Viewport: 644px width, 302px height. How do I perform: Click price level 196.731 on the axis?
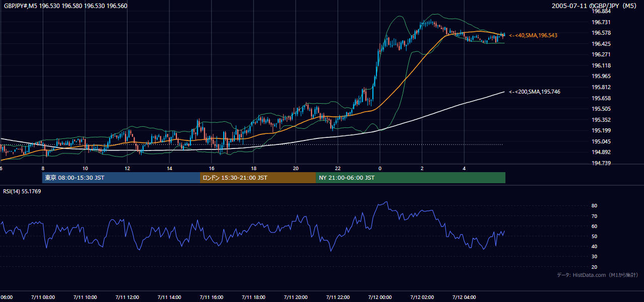(x=601, y=22)
